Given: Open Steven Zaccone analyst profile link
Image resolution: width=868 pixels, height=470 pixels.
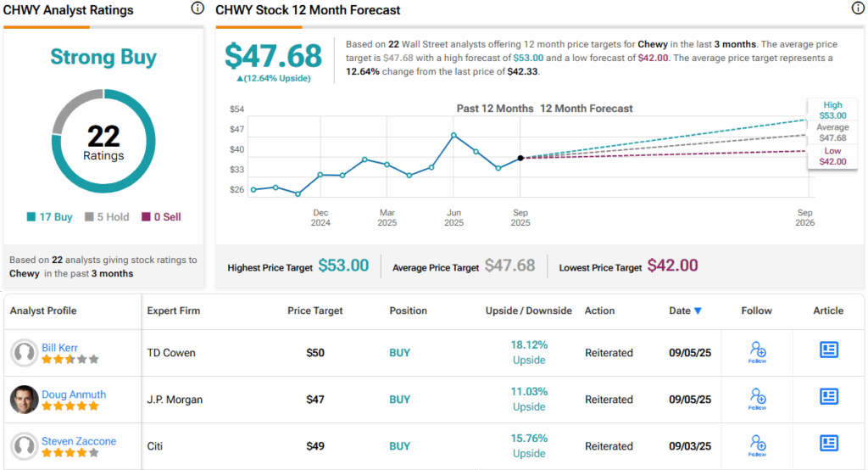Looking at the screenshot, I should click(x=79, y=441).
